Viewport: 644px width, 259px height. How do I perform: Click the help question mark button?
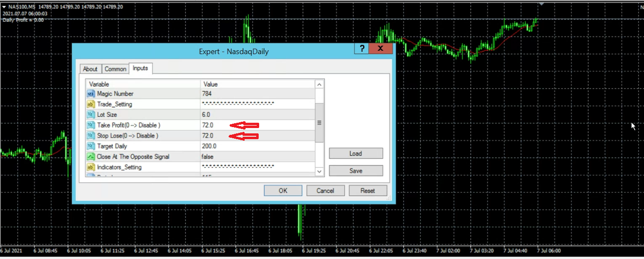tap(361, 48)
